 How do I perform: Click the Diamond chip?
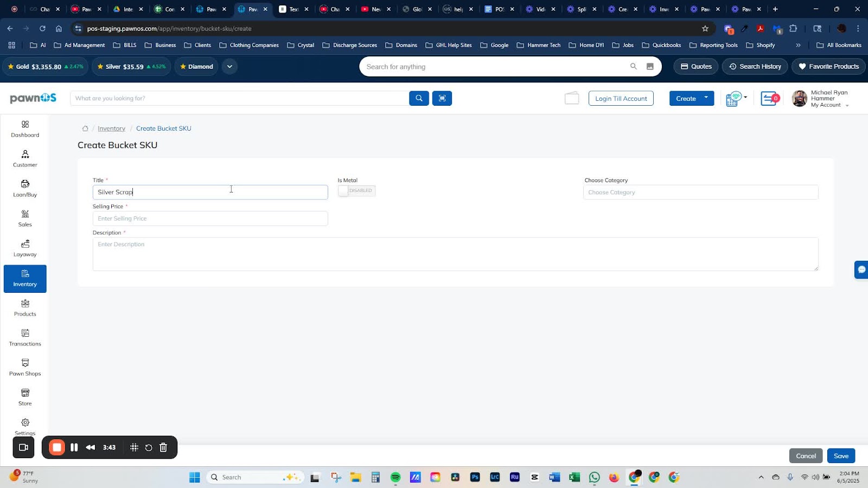click(196, 67)
